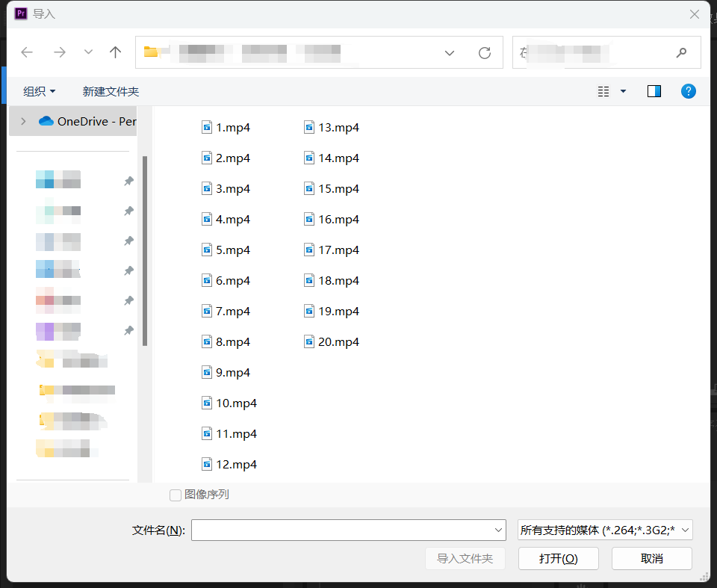
Task: Click the view layout icon
Action: [x=604, y=91]
